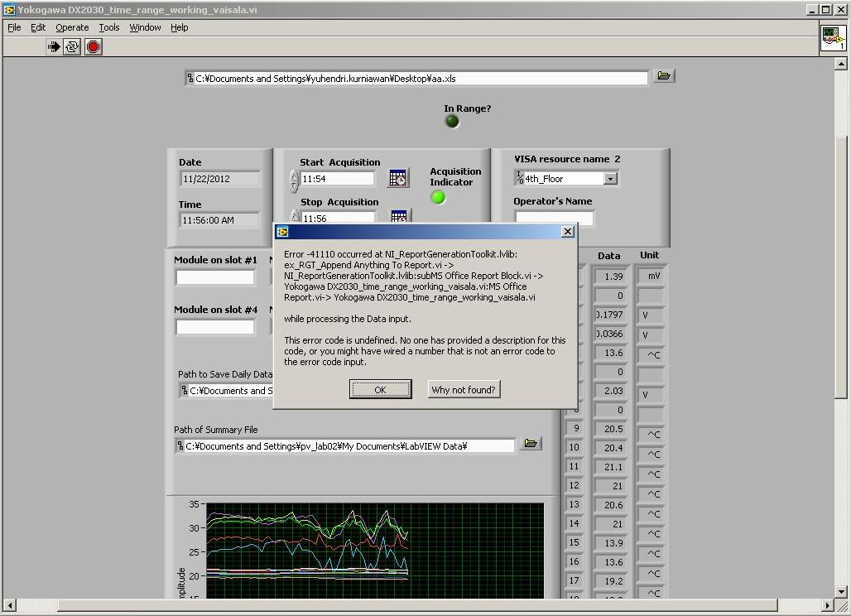
Task: Click the green Acquisition Indicator LED
Action: click(438, 198)
